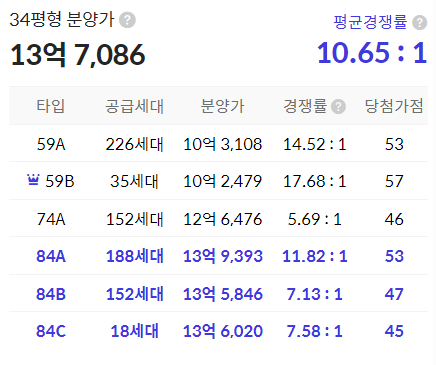This screenshot has width=436, height=365.
Task: Click the 공급세대 column header
Action: tap(134, 106)
